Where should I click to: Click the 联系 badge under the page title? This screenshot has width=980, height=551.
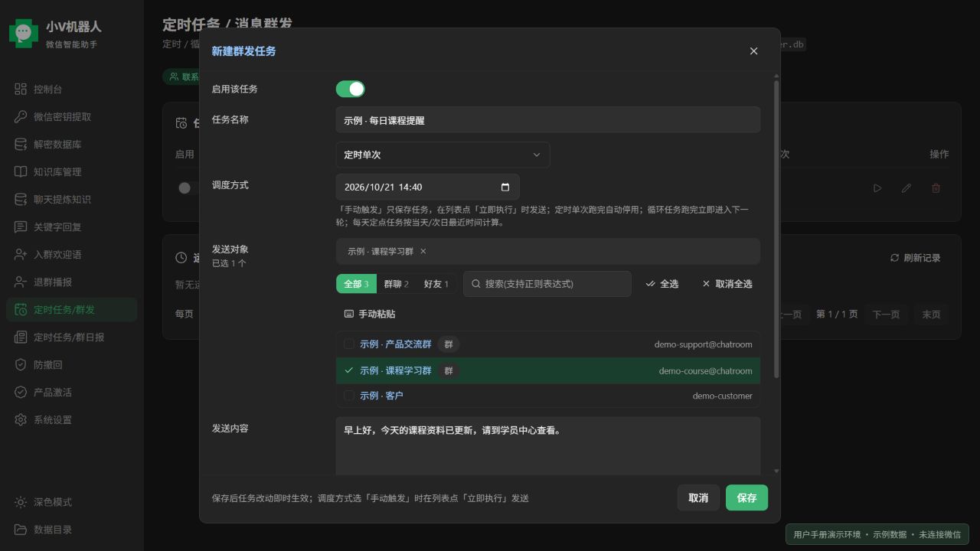(181, 77)
